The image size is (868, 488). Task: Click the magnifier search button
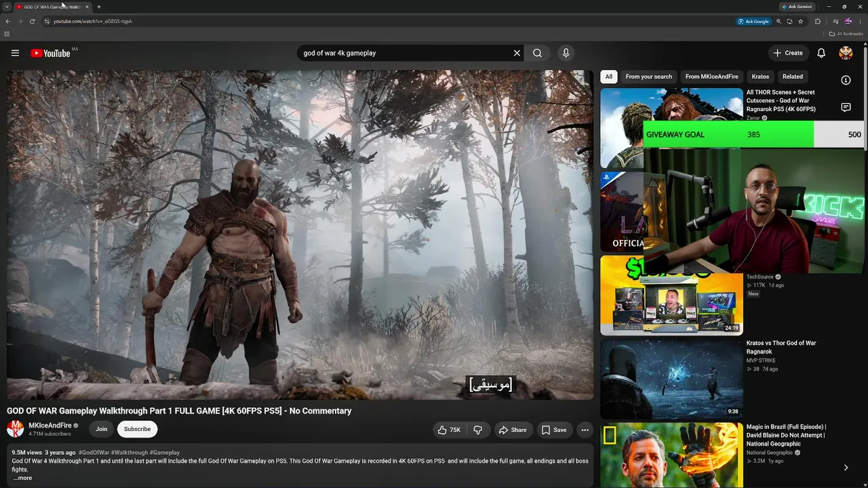537,53
